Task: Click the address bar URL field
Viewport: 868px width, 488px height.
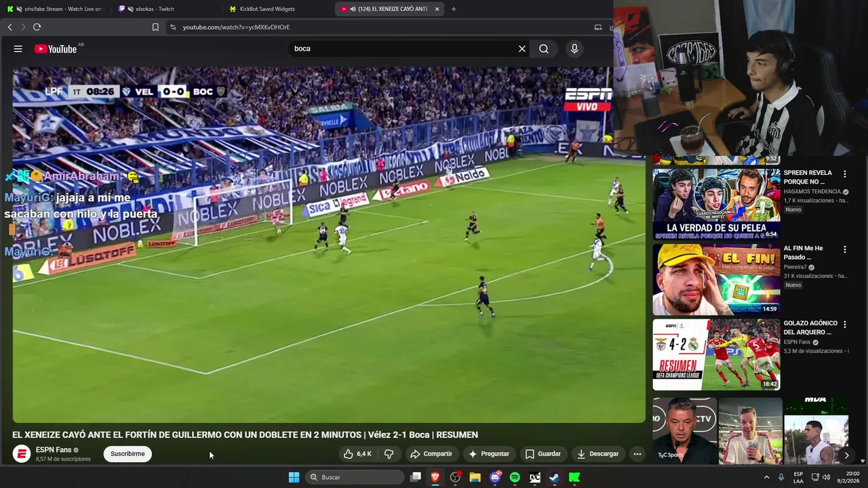Action: coord(380,27)
